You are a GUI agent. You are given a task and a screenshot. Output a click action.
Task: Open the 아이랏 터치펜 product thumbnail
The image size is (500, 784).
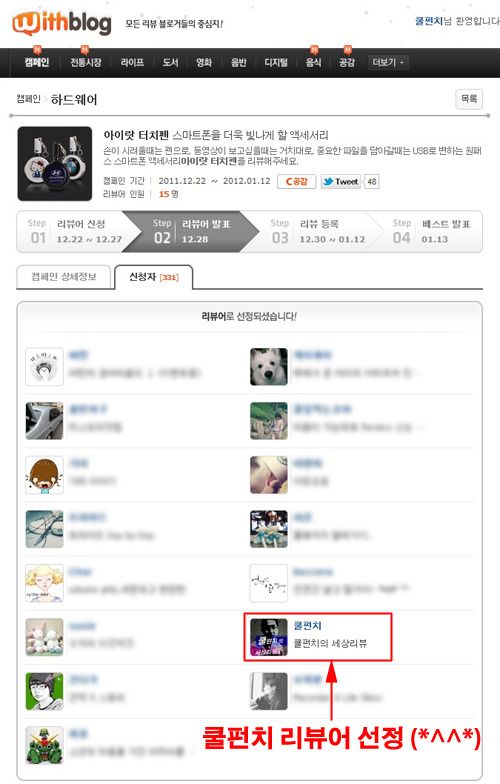coord(54,164)
